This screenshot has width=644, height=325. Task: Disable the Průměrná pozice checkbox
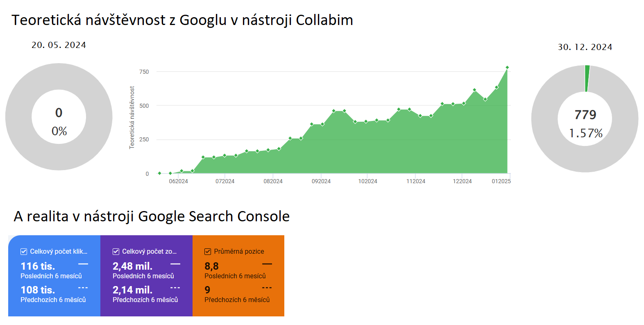[x=208, y=252]
